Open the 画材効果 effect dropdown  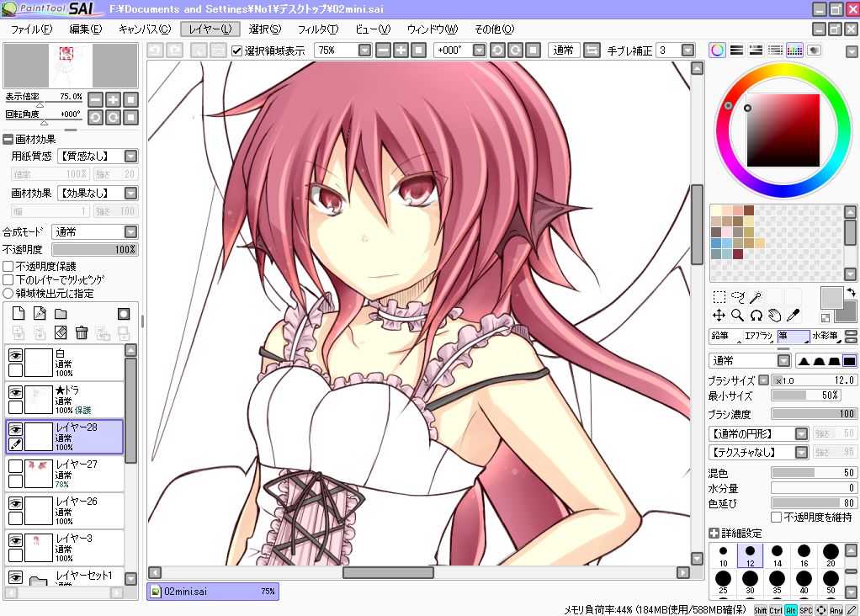[130, 193]
